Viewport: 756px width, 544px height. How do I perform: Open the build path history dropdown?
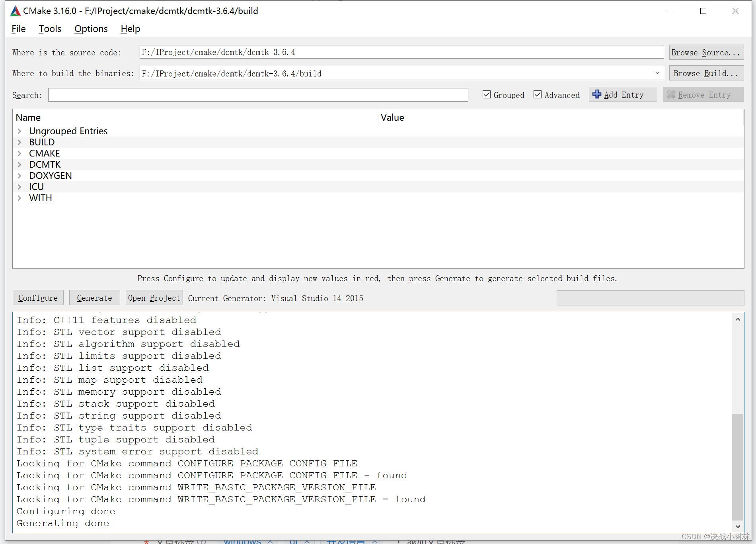(x=657, y=73)
